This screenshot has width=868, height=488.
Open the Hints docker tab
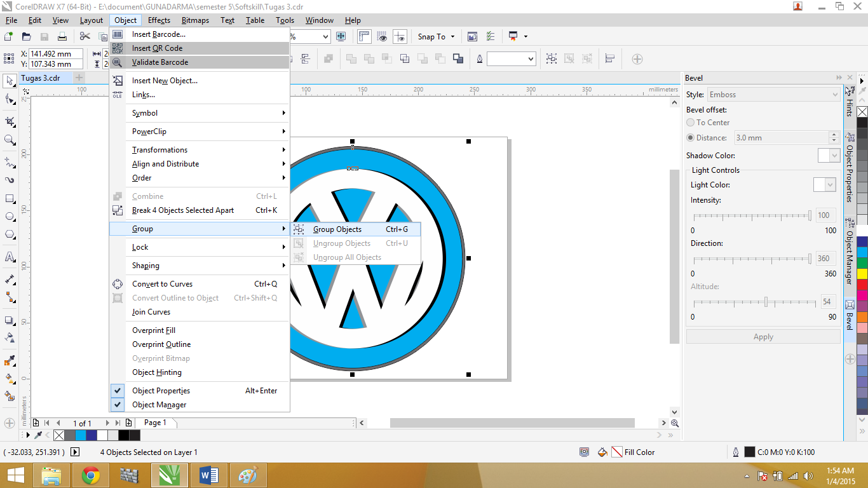coord(850,108)
